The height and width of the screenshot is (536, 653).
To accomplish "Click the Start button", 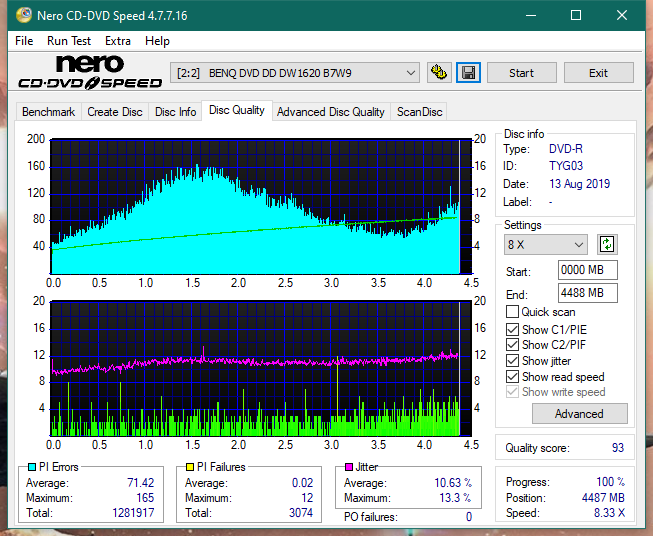I will point(521,73).
